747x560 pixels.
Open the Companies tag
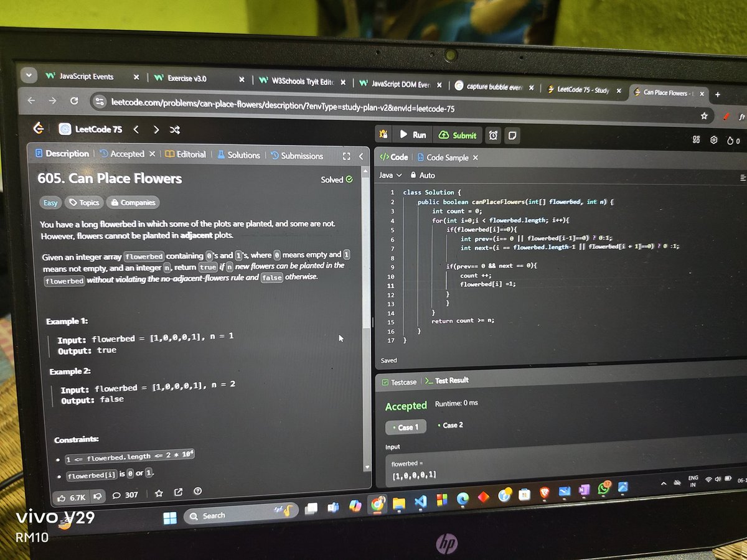point(132,202)
